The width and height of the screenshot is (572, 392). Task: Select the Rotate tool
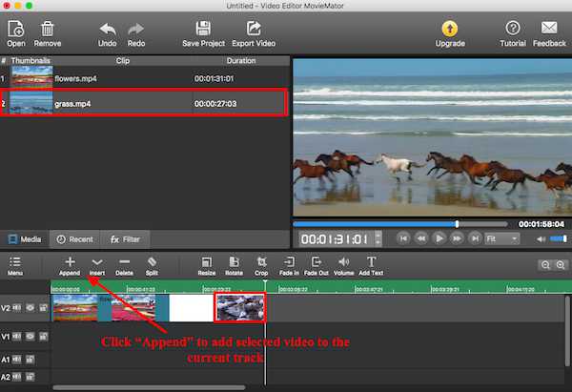point(234,266)
